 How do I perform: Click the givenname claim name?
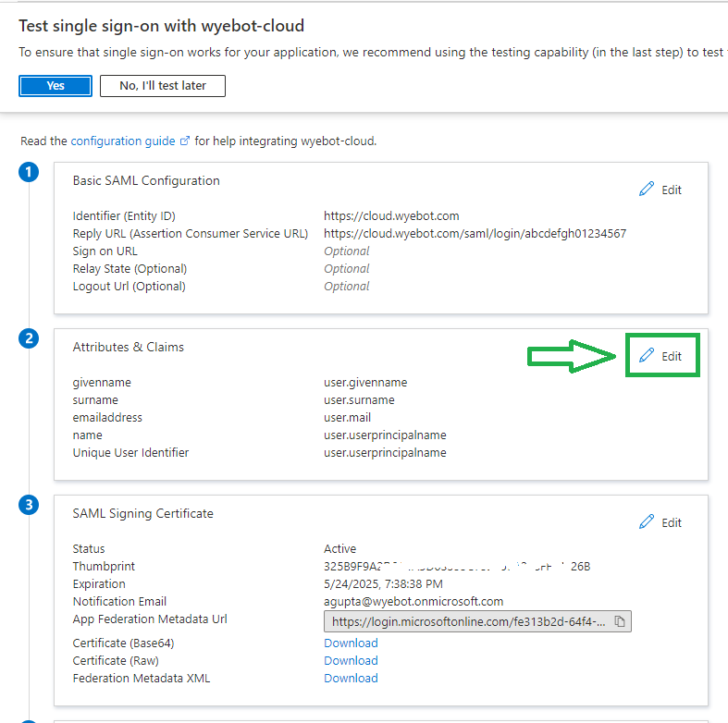(102, 383)
